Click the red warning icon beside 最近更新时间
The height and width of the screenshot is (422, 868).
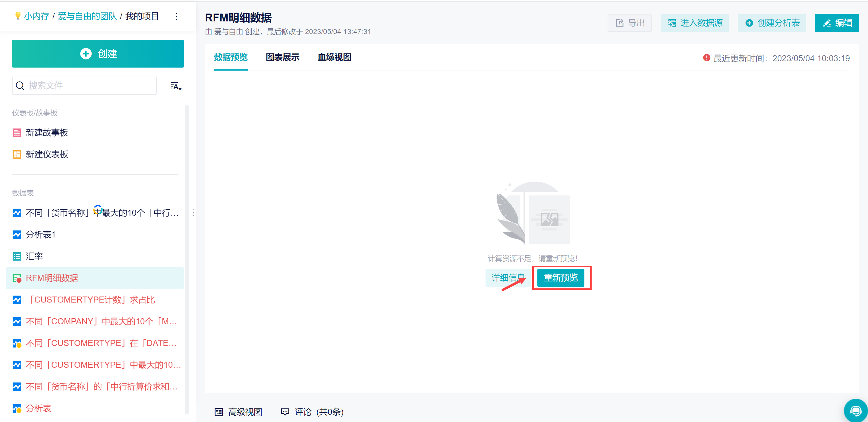[706, 58]
